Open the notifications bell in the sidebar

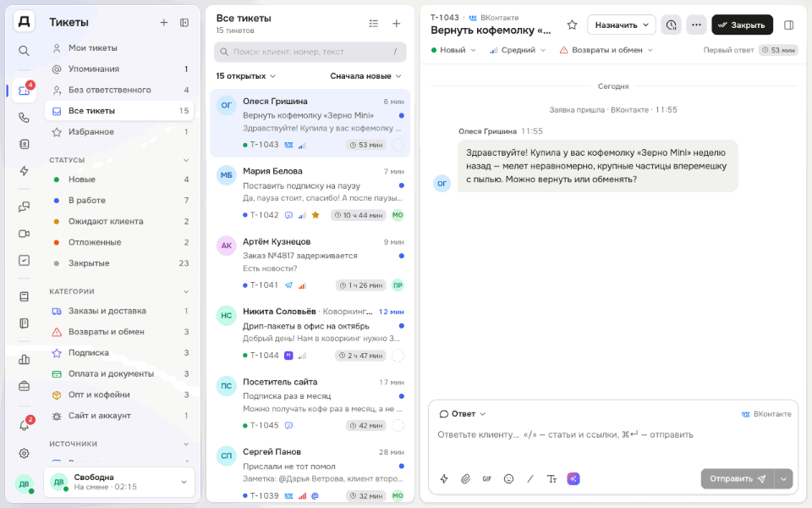click(24, 425)
